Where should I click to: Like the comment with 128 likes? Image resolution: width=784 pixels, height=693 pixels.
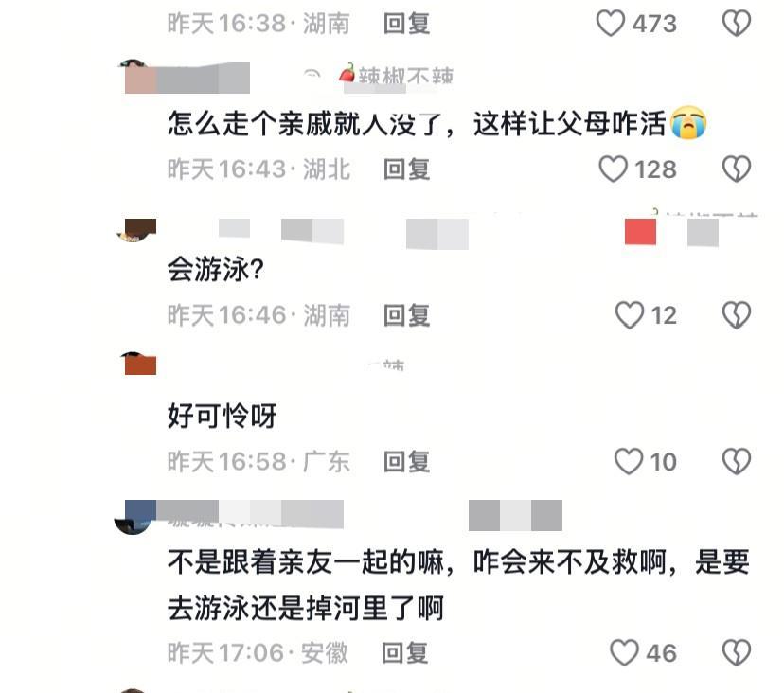(613, 169)
